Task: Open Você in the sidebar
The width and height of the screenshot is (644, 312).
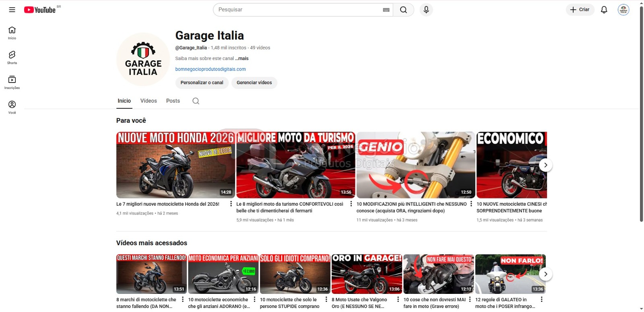Action: (x=12, y=107)
